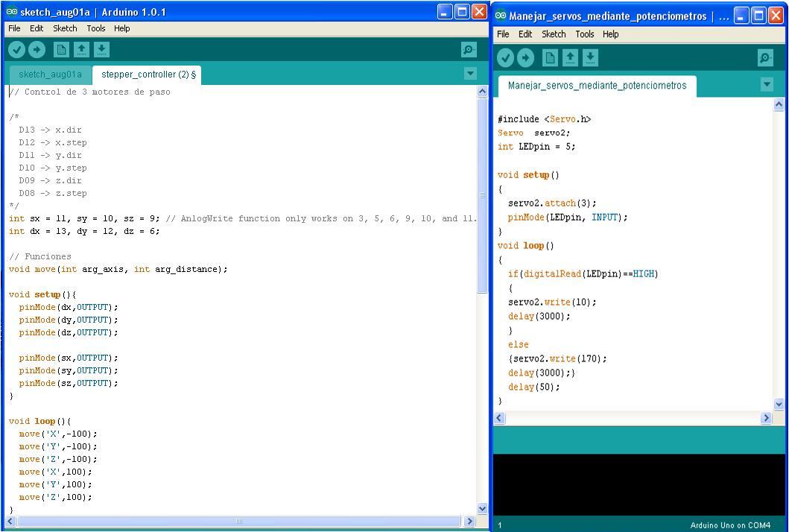
Task: Click Upload arrow in sketch_aug01a window
Action: [x=37, y=49]
